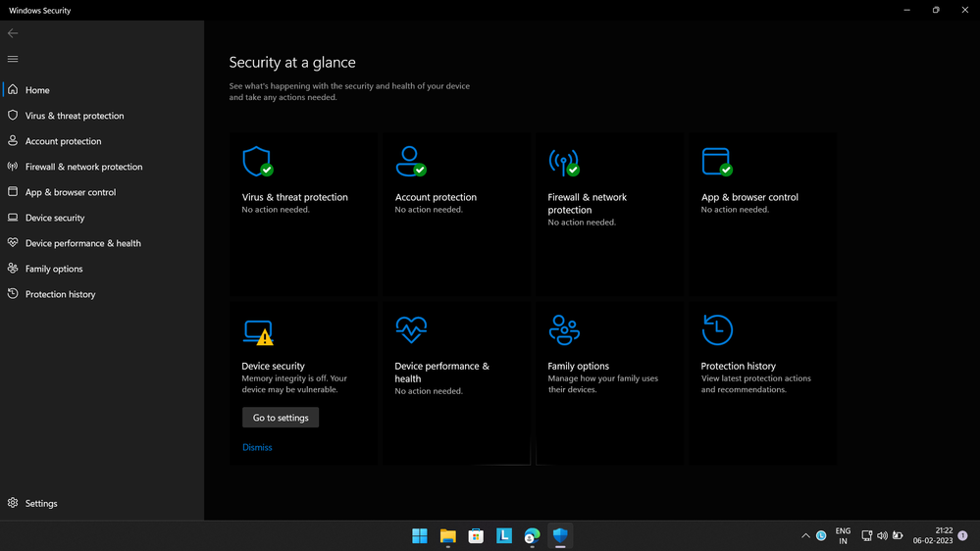Select Firewall & network protection in sidebar
The image size is (980, 551).
coord(83,167)
